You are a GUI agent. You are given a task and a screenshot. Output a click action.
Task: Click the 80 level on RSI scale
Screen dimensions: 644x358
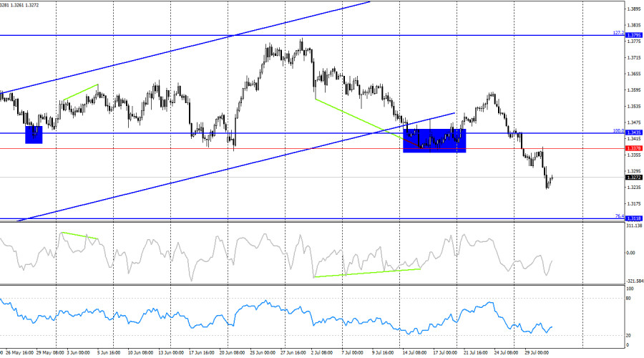click(628, 299)
